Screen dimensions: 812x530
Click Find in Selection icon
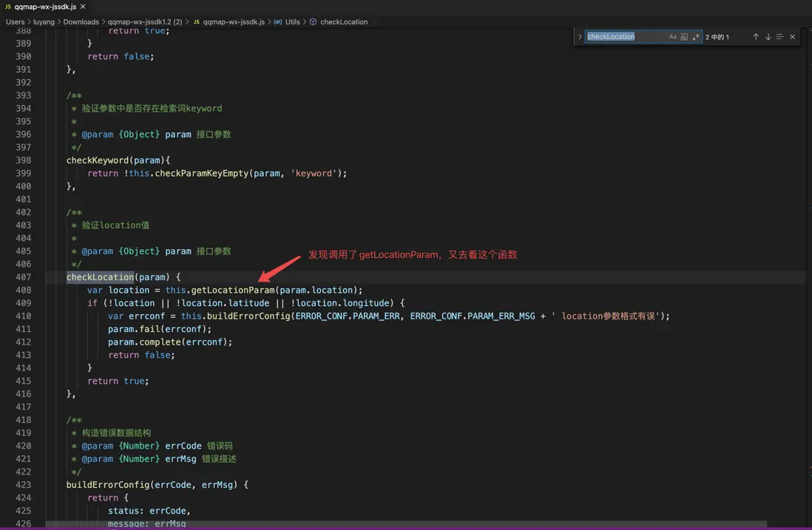pos(779,37)
